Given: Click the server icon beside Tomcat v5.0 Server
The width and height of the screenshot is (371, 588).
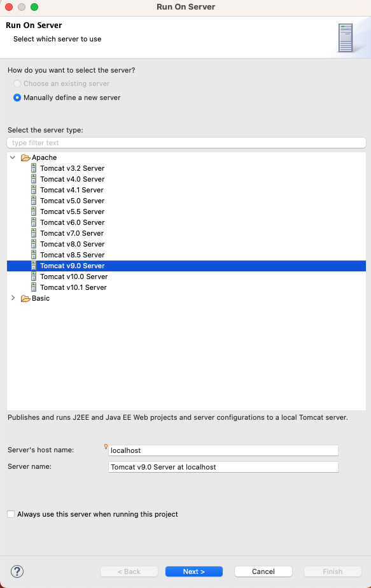Looking at the screenshot, I should (x=34, y=201).
